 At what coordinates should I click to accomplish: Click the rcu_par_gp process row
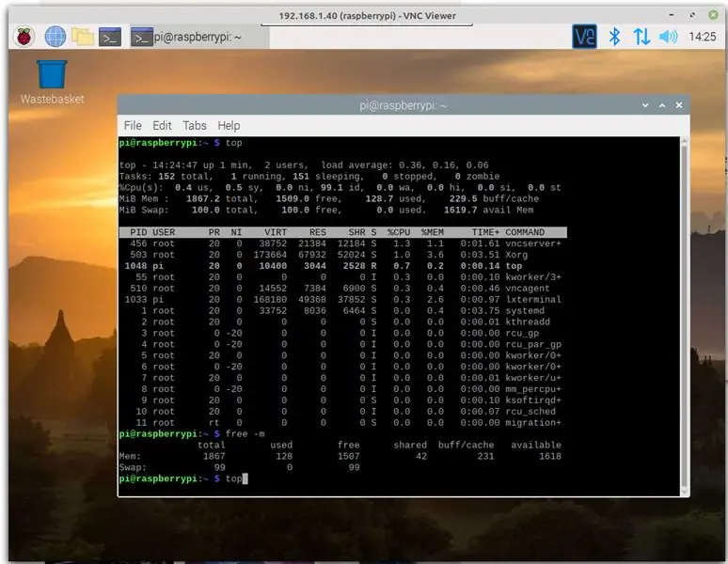pos(342,344)
